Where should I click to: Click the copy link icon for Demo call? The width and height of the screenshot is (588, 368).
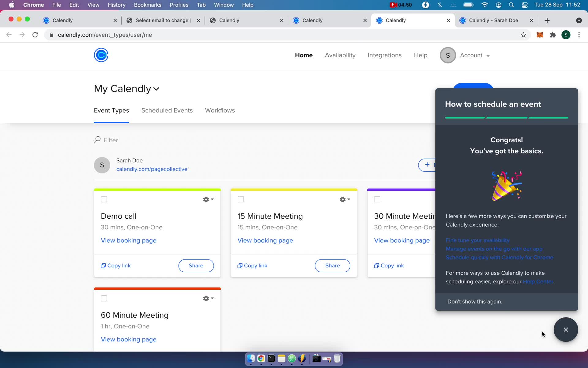coord(103,265)
